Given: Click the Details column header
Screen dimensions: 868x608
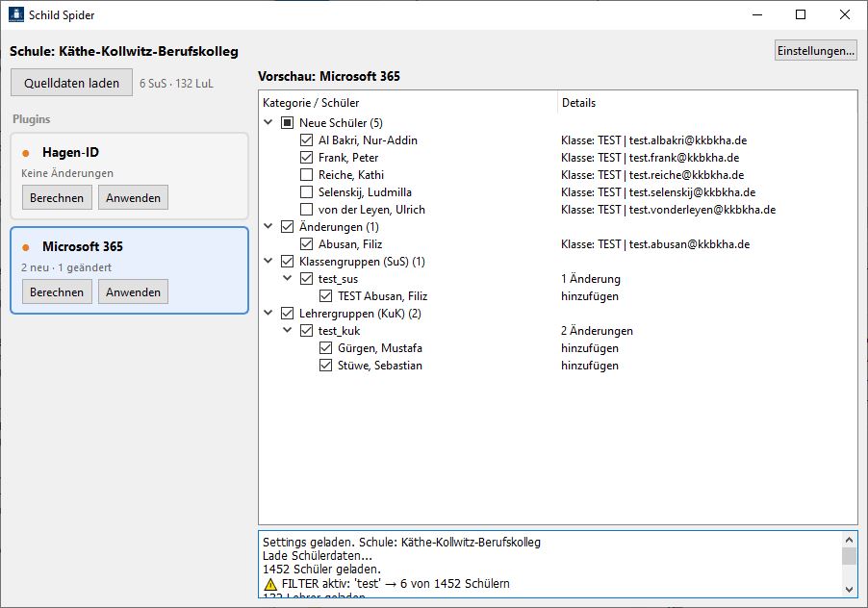Looking at the screenshot, I should (707, 103).
